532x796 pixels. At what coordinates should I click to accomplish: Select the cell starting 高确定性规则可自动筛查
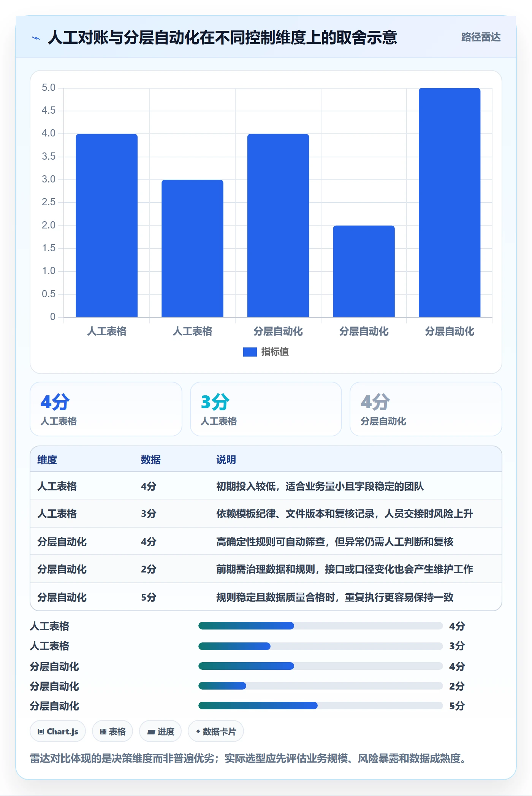pyautogui.click(x=335, y=542)
